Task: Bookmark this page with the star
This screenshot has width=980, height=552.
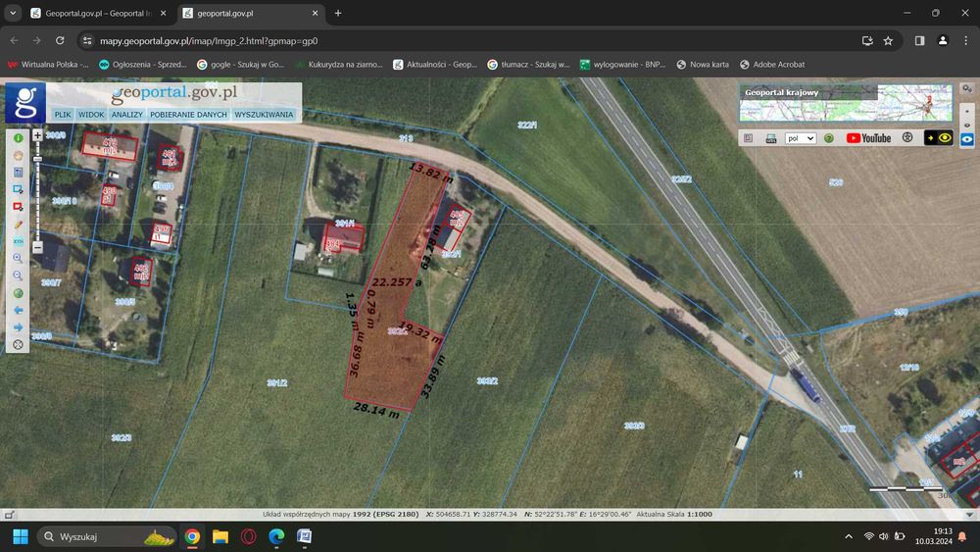Action: pyautogui.click(x=888, y=40)
